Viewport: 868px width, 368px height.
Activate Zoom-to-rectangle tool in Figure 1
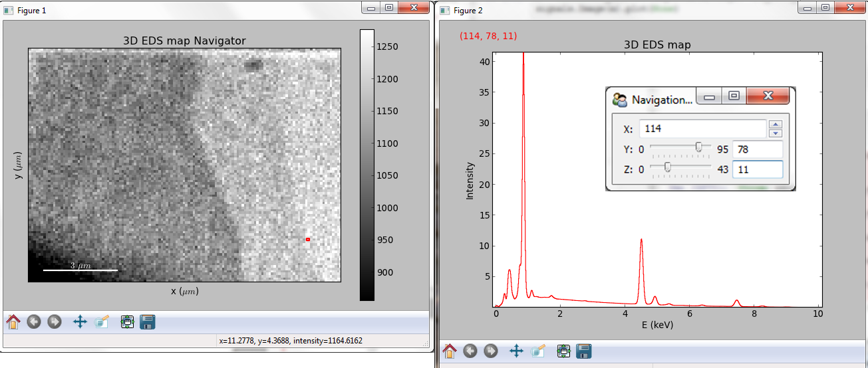point(102,322)
